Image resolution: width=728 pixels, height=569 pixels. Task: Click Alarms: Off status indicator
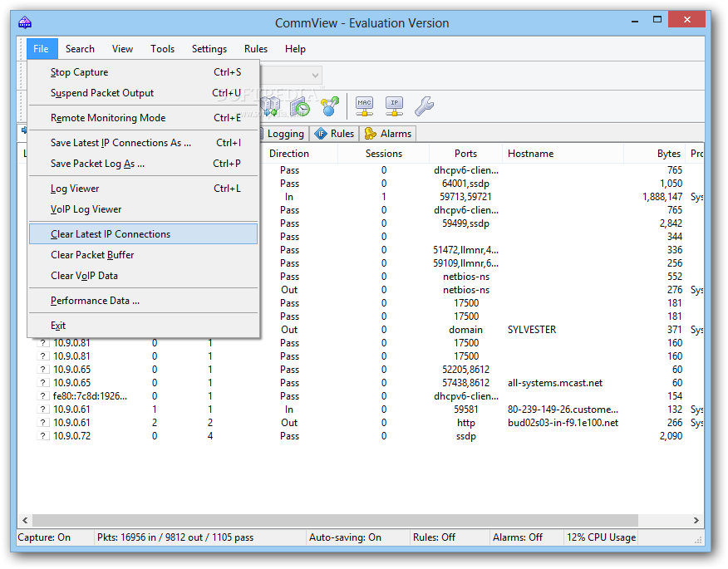tap(517, 537)
